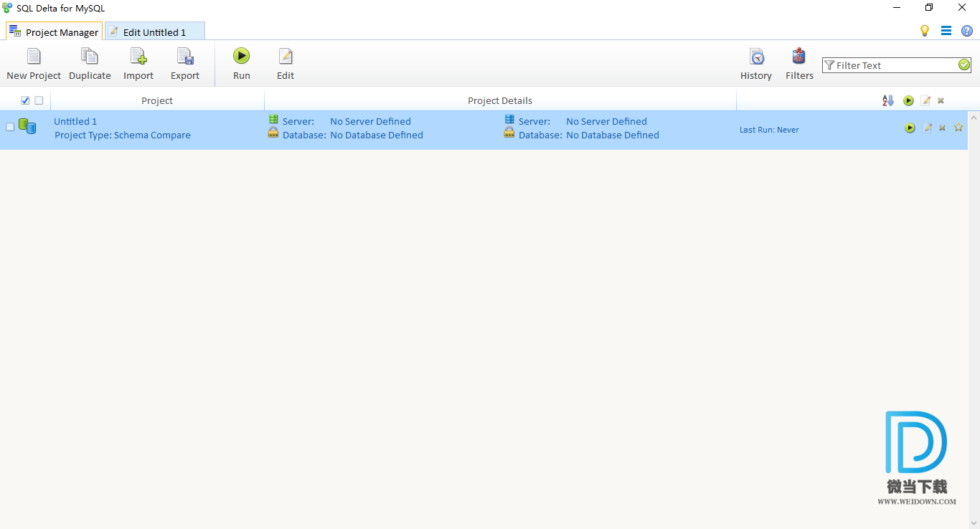The width and height of the screenshot is (980, 529).
Task: Click the lightbulb tips icon
Action: pos(925,31)
